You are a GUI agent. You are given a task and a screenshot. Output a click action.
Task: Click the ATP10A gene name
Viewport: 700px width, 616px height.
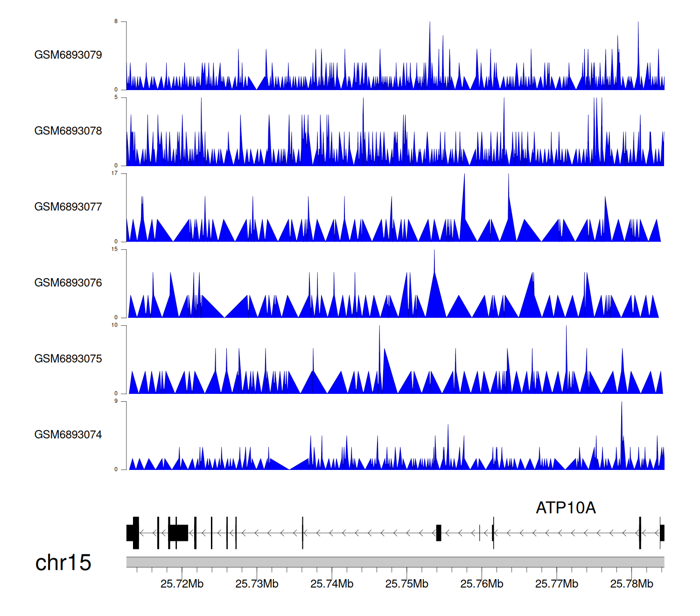566,508
